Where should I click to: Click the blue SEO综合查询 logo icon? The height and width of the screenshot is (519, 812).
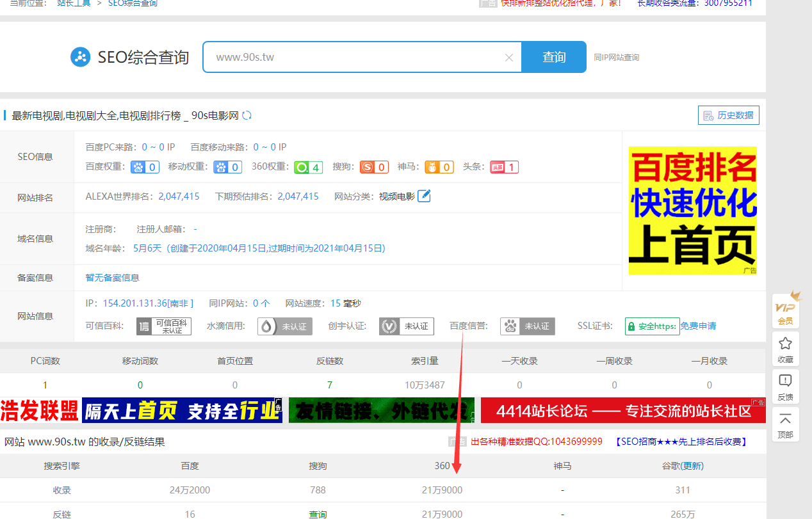[x=81, y=57]
